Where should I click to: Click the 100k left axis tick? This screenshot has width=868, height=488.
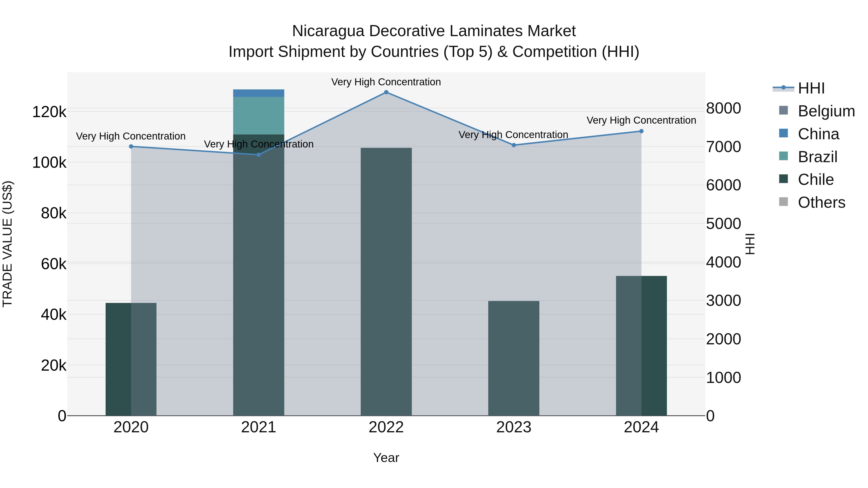49,163
